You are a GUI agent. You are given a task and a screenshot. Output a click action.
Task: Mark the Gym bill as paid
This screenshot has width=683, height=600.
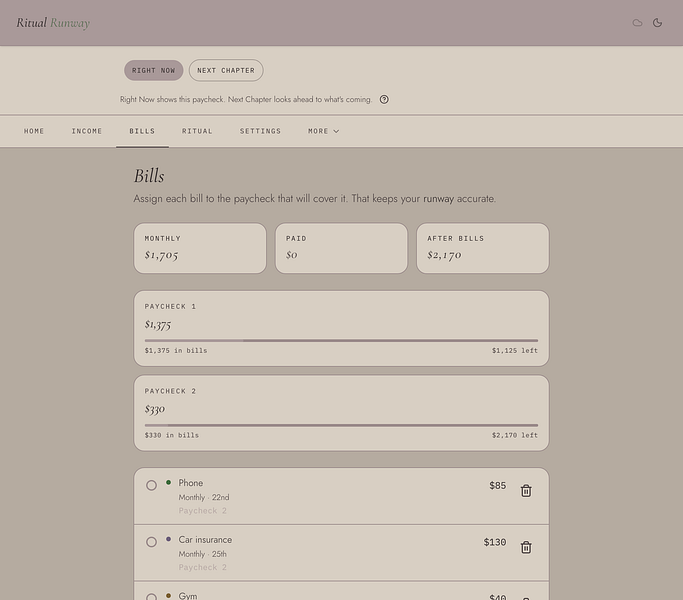tap(151, 597)
